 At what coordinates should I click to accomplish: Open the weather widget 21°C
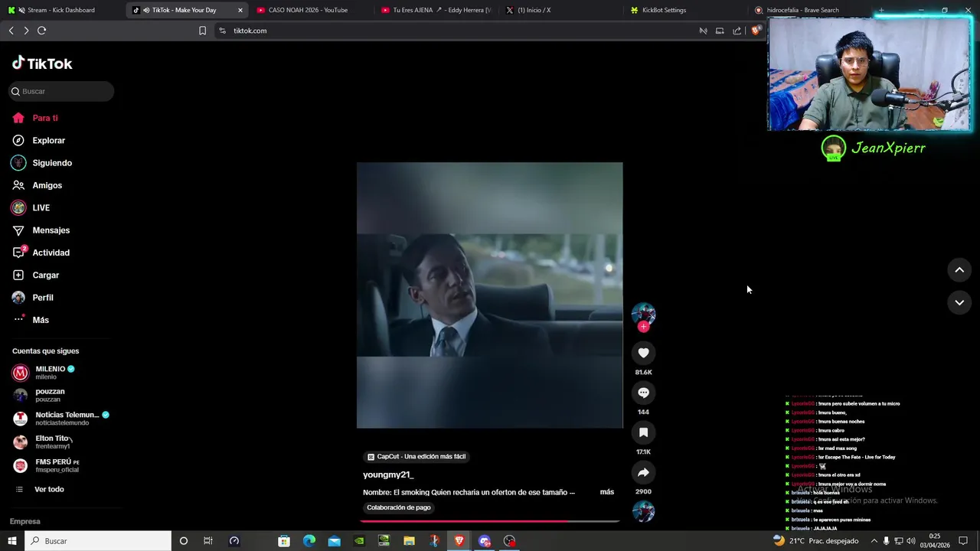816,541
